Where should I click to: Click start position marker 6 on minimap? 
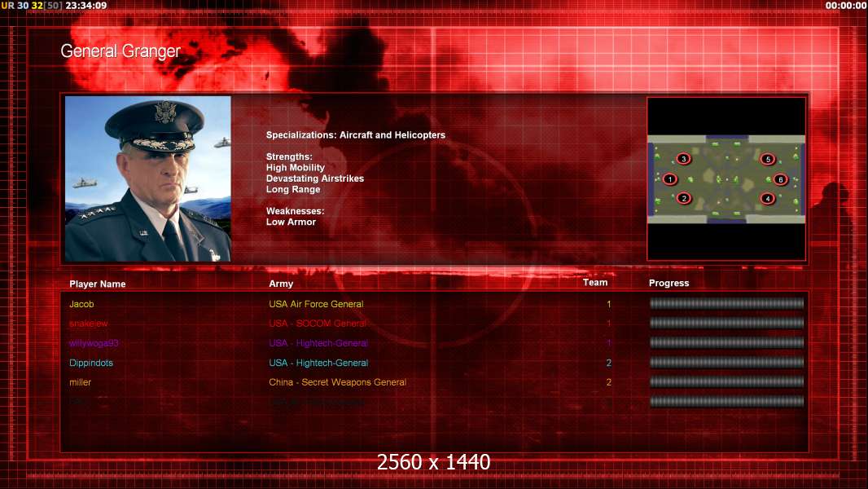point(781,179)
